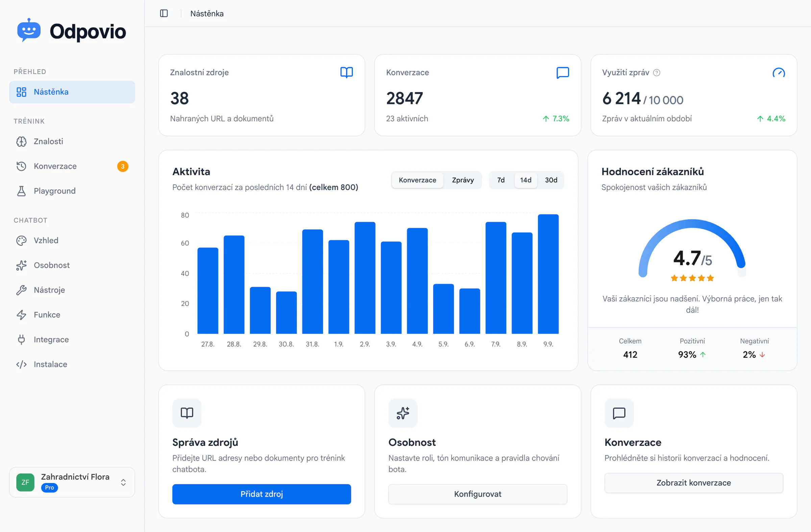The image size is (811, 532).
Task: Open the Nástěnka menu item
Action: (x=72, y=92)
